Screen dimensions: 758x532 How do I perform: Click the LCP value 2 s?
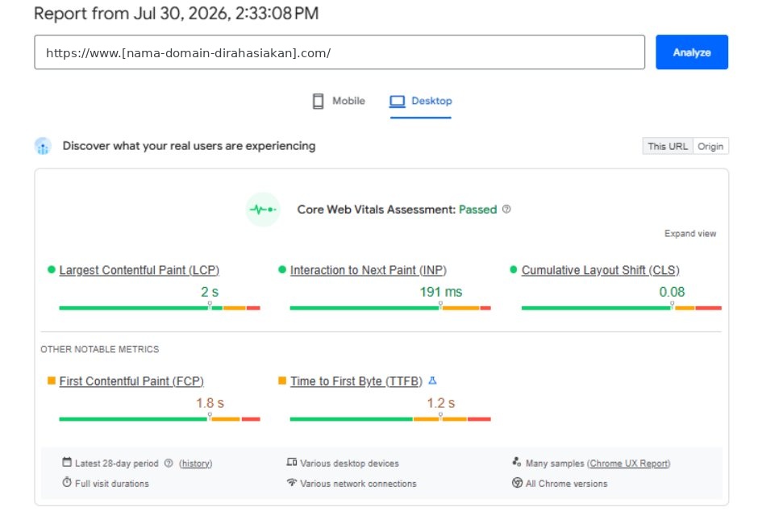pos(210,292)
